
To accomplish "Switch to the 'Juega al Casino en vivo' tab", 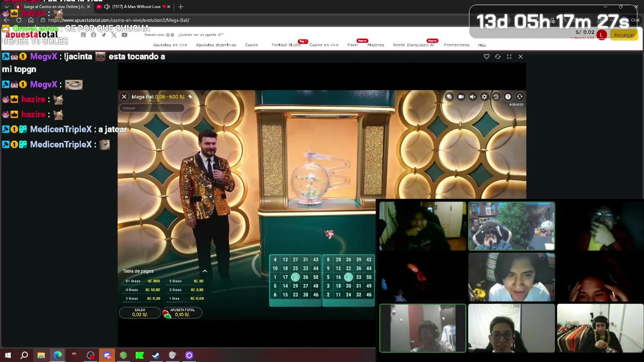I will pos(53,7).
